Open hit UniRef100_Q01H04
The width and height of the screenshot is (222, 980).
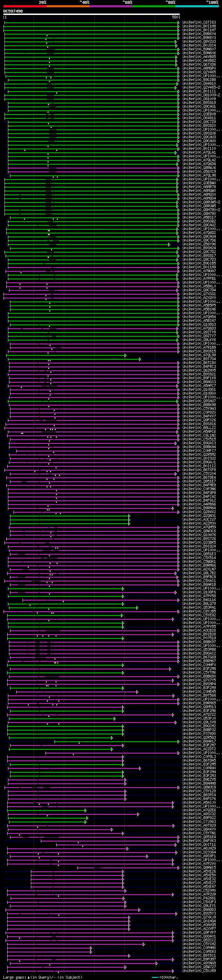click(x=199, y=921)
